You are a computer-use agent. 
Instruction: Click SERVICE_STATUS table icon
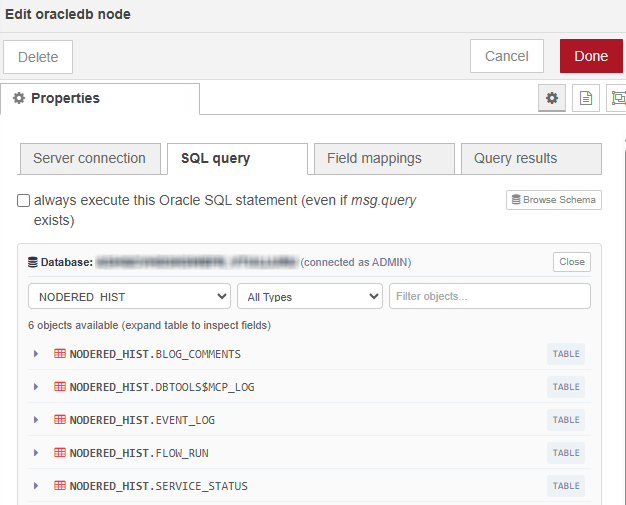pyautogui.click(x=60, y=485)
